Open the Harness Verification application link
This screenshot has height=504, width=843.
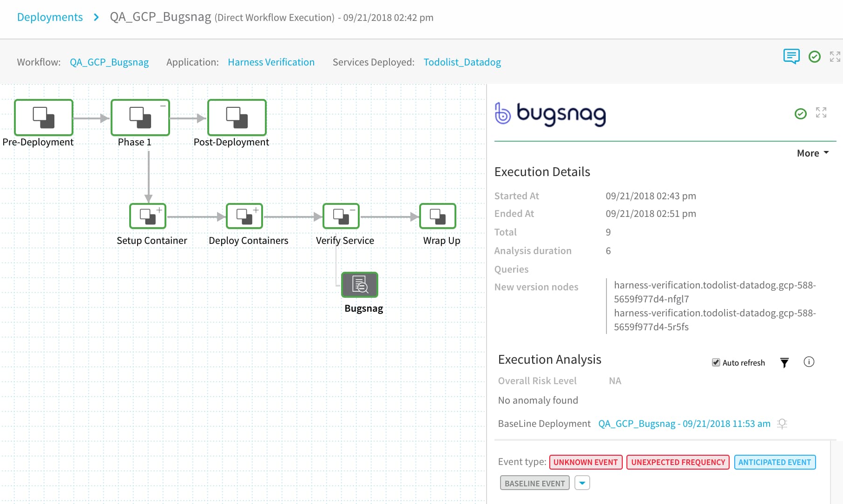[x=271, y=62]
